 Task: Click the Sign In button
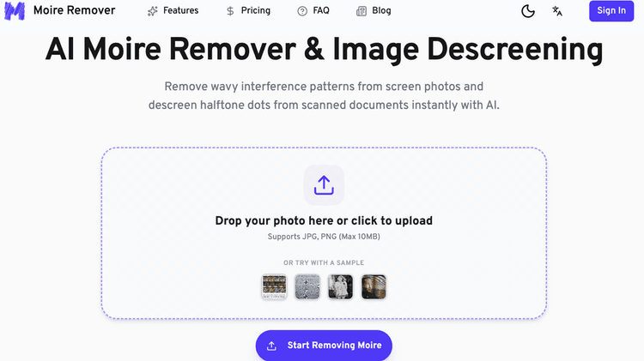611,10
